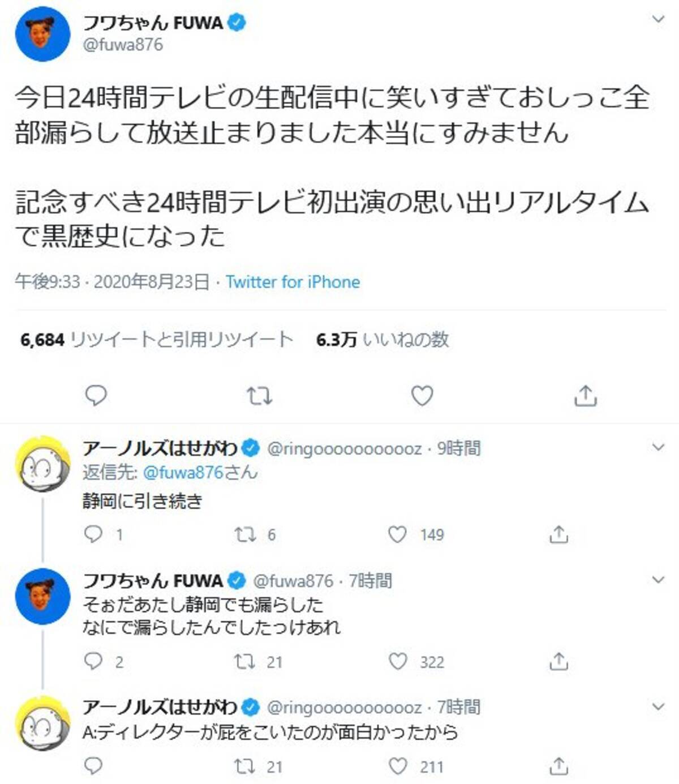This screenshot has width=679, height=784.
Task: Reply to the main FUWA tweet
Action: pyautogui.click(x=96, y=395)
